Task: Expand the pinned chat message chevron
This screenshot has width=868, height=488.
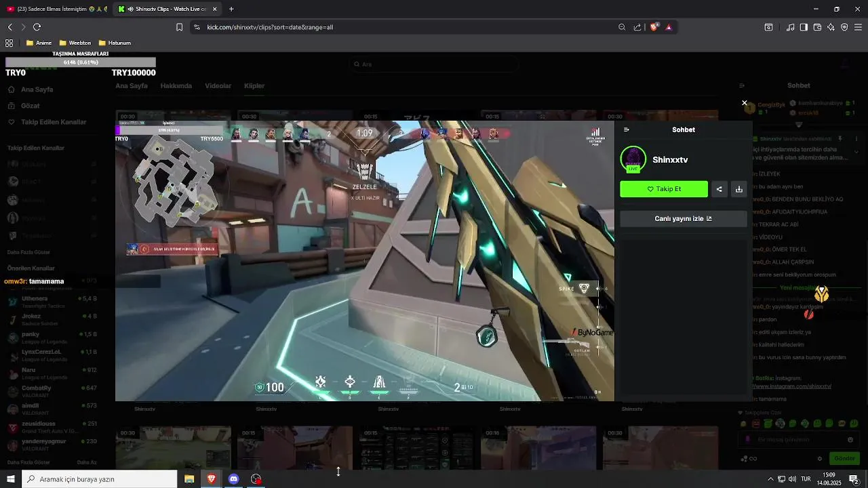Action: pos(856,152)
